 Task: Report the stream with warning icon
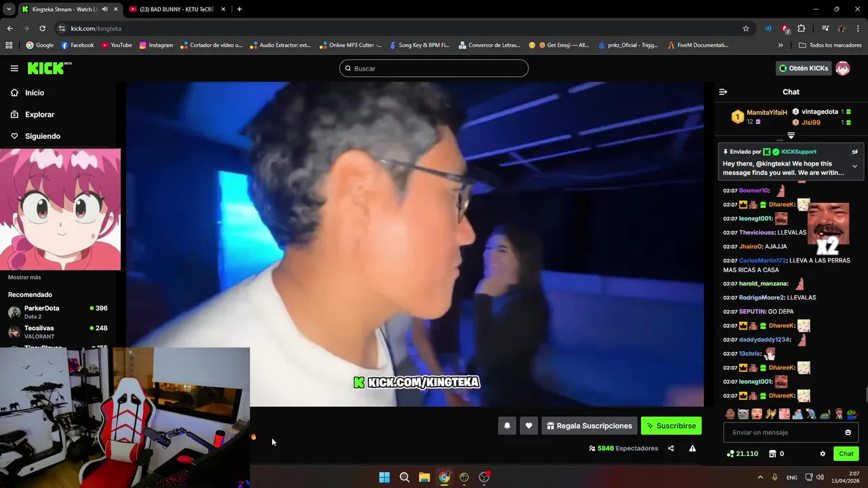[692, 448]
